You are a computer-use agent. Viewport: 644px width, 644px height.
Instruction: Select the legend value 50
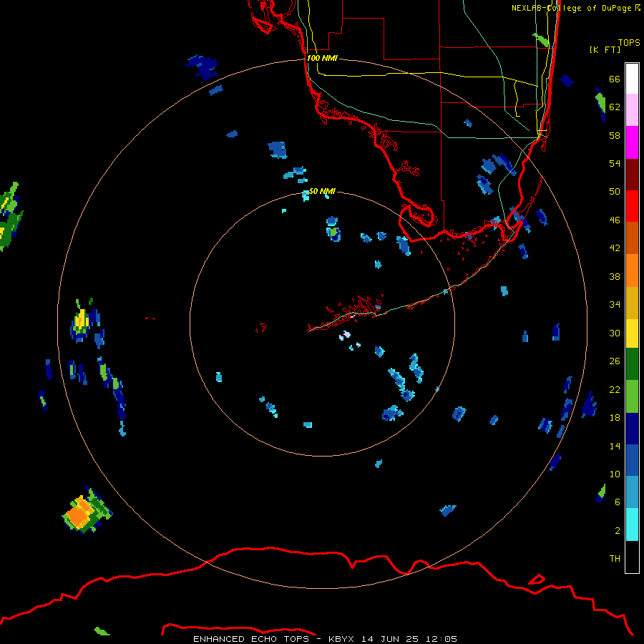tap(615, 192)
